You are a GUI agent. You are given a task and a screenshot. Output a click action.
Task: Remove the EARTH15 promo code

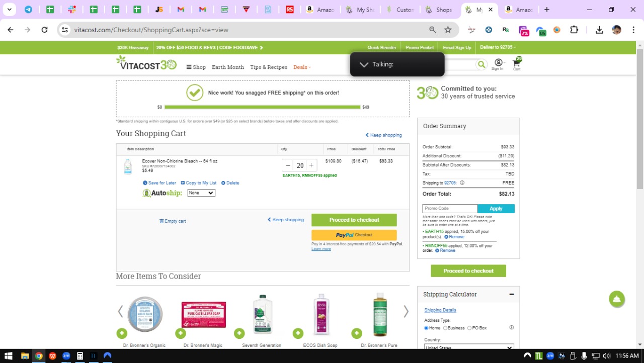point(454,237)
